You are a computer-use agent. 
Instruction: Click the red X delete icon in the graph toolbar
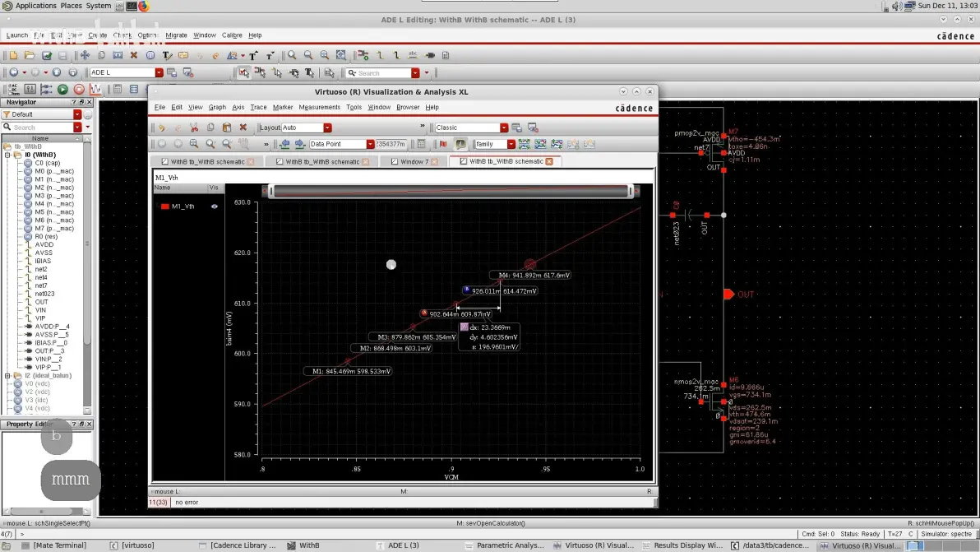point(243,128)
